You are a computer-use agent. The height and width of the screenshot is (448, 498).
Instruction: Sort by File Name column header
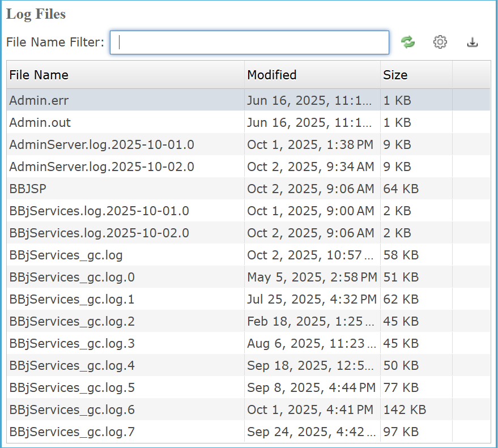pyautogui.click(x=39, y=75)
